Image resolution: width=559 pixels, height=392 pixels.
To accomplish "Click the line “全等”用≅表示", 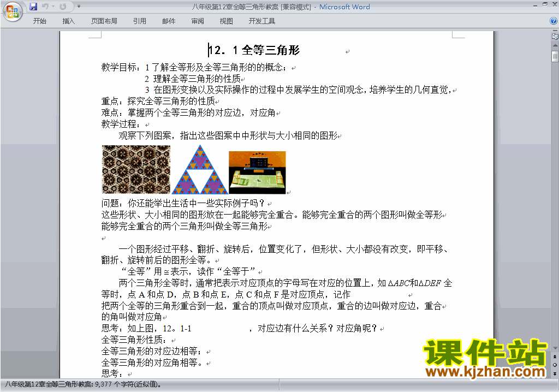I will tap(188, 272).
